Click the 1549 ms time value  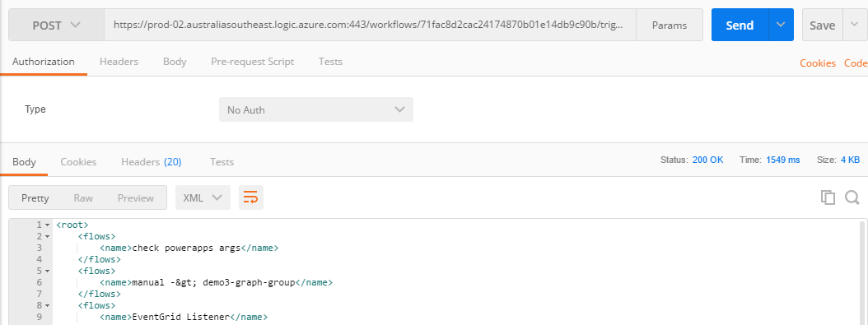[x=782, y=160]
